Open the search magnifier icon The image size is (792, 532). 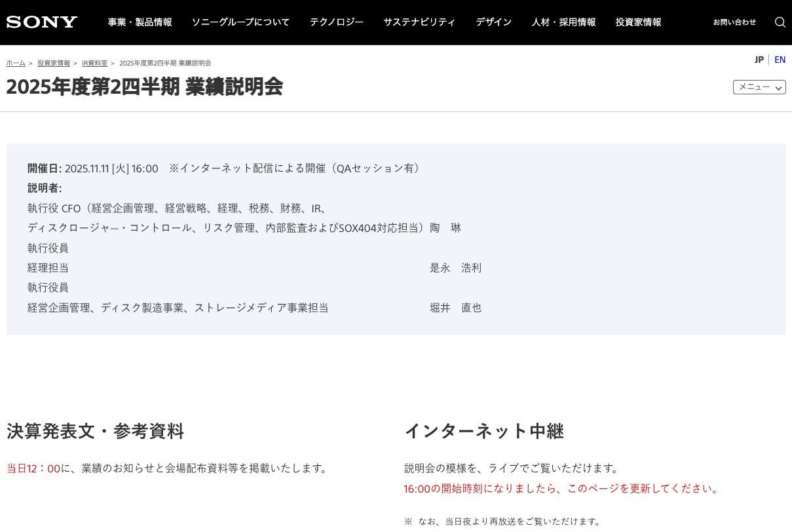tap(780, 22)
